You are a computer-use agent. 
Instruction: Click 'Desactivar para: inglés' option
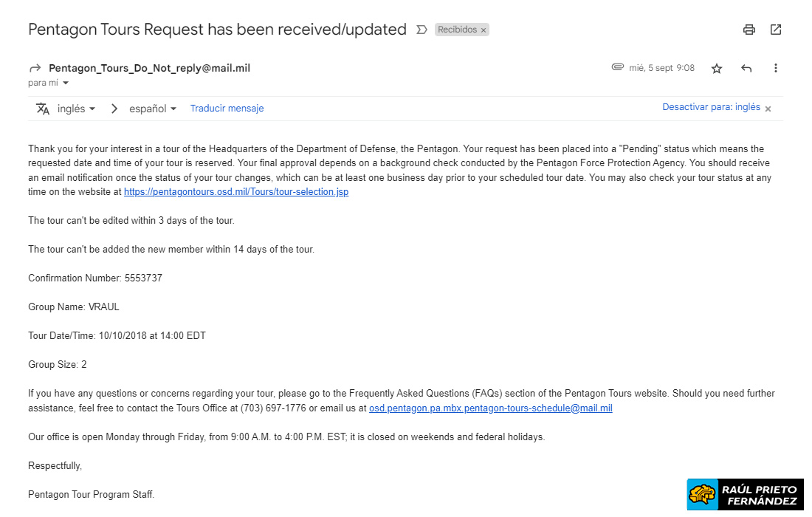coord(711,107)
